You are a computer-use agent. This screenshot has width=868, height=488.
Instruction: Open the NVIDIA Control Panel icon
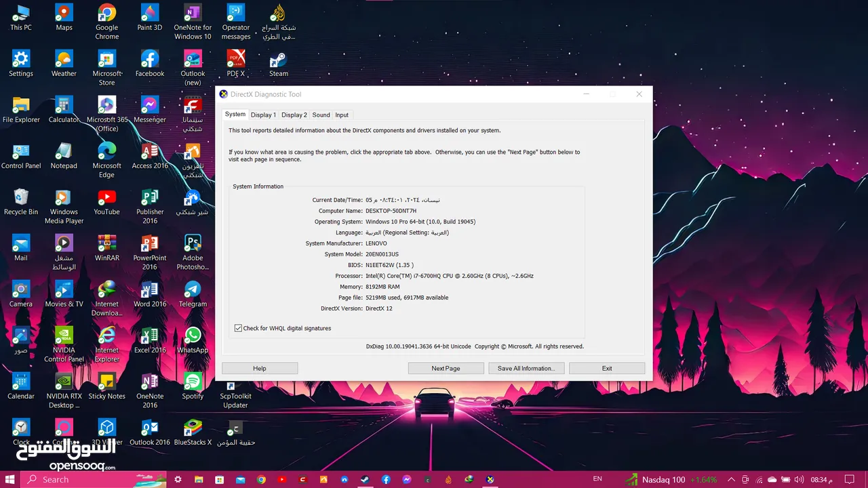(x=64, y=344)
